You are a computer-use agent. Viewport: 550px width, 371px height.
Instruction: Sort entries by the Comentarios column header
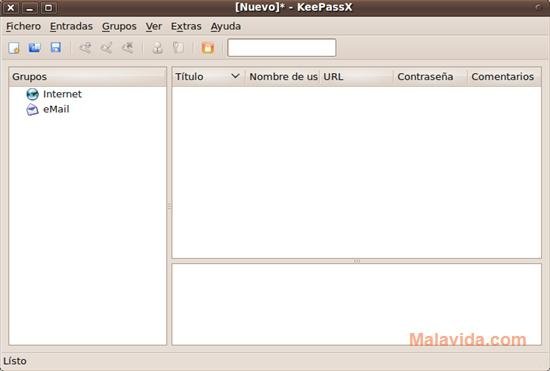(x=504, y=76)
